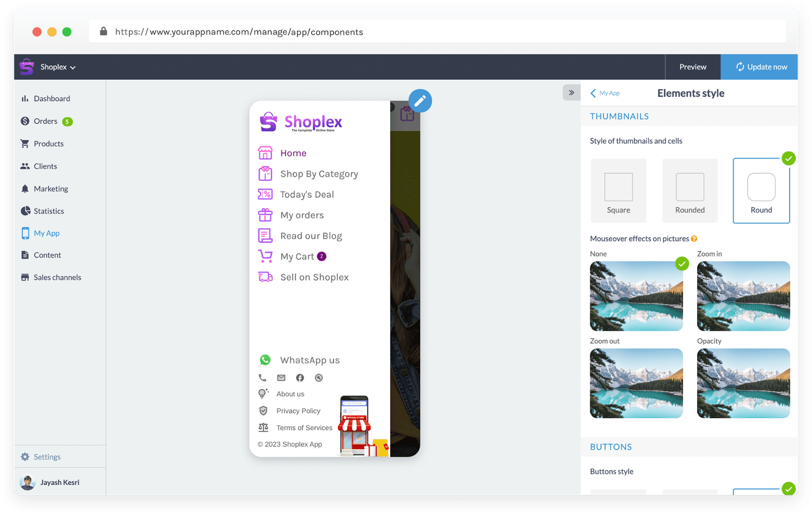Viewport: 812px width, 515px height.
Task: Click the round icon right of Facebook
Action: pyautogui.click(x=319, y=378)
